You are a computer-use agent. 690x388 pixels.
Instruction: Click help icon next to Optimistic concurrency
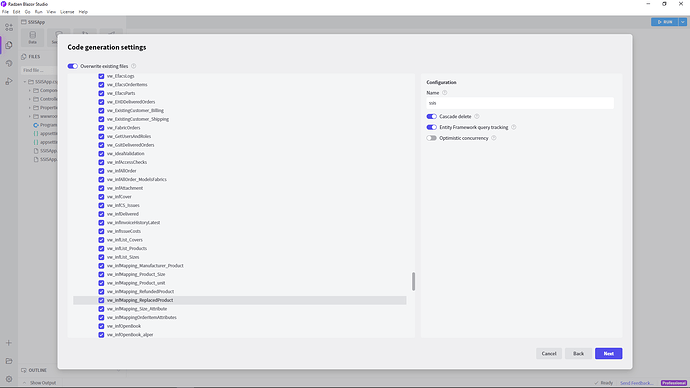click(494, 138)
